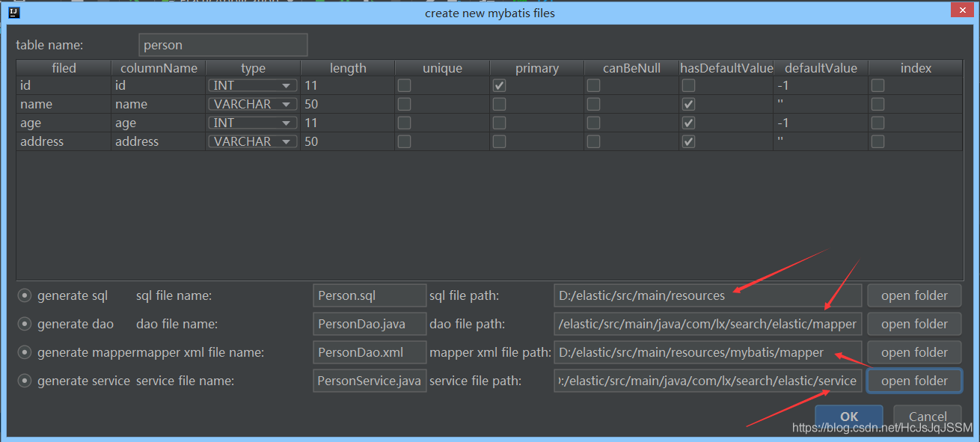Click the length column header
Screen dimensions: 980x442
[x=348, y=68]
